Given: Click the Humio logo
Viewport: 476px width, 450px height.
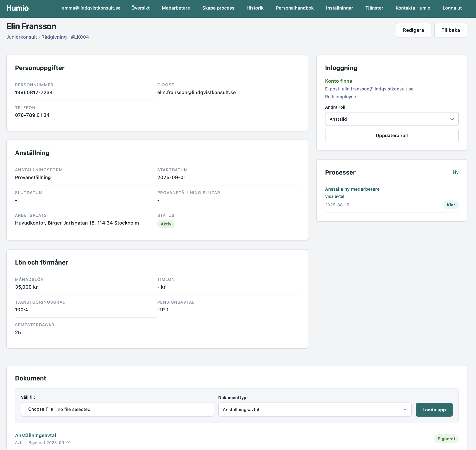Looking at the screenshot, I should point(18,8).
